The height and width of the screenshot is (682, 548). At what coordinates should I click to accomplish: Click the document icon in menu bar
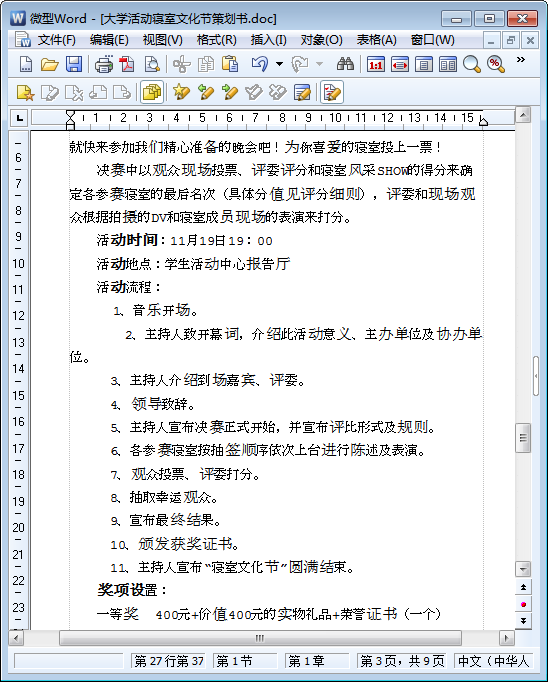tap(23, 40)
